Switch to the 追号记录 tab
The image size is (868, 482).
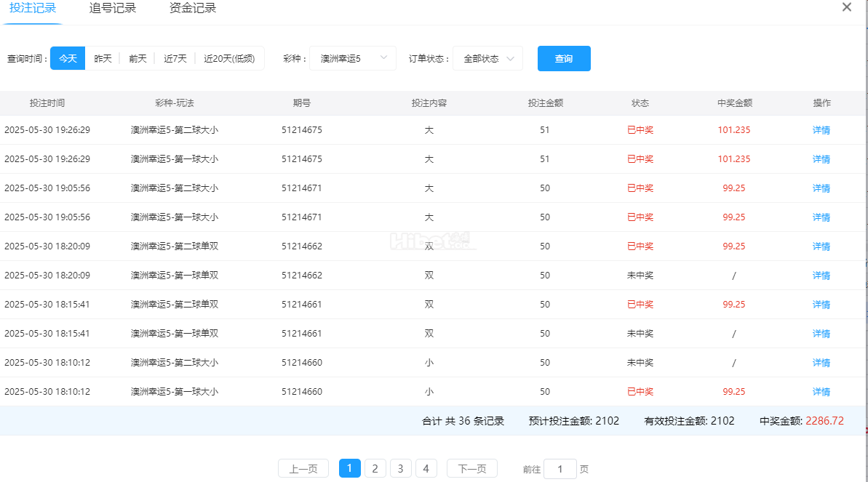[113, 8]
